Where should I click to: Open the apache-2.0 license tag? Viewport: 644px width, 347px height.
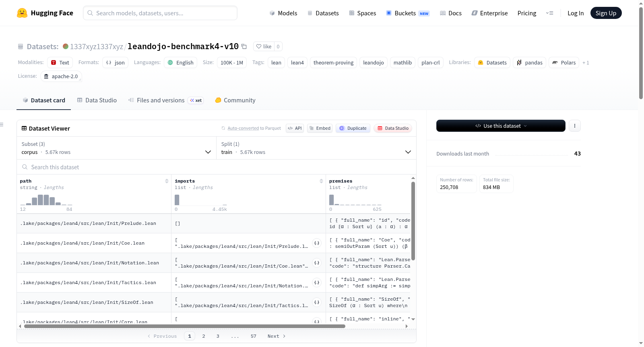[x=61, y=76]
